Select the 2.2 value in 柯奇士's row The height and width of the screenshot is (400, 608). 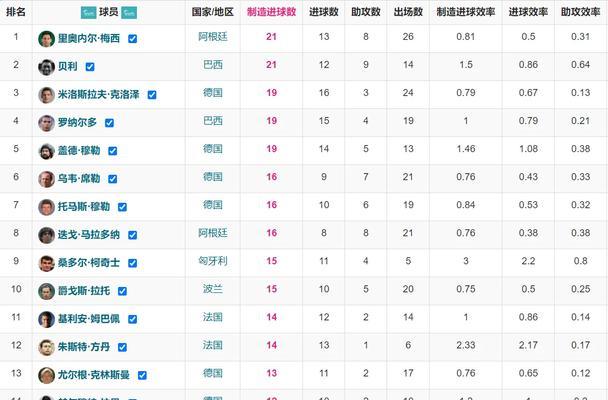pos(528,261)
